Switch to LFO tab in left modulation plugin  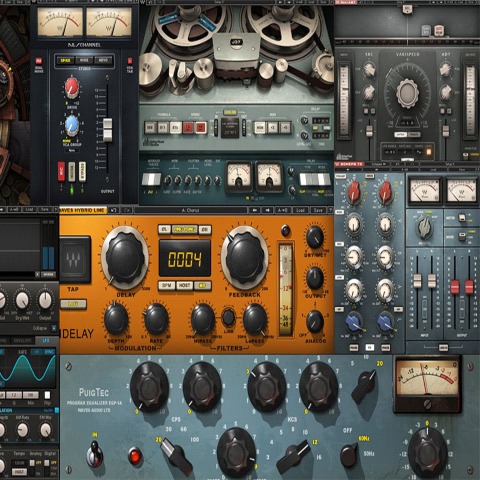click(45, 340)
